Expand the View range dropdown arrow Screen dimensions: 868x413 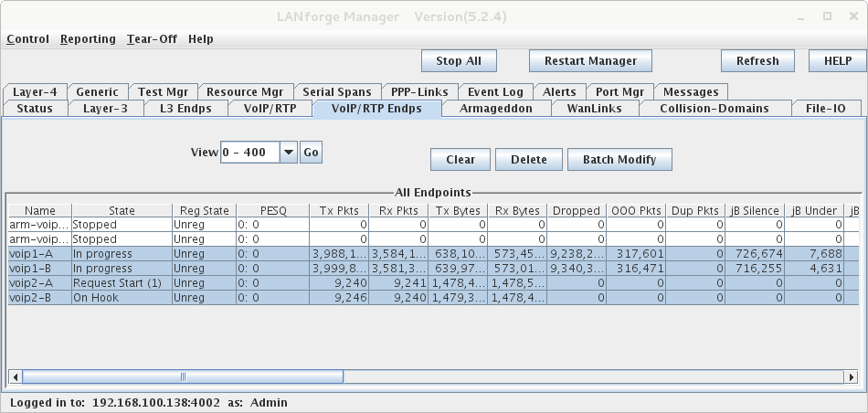(x=289, y=153)
